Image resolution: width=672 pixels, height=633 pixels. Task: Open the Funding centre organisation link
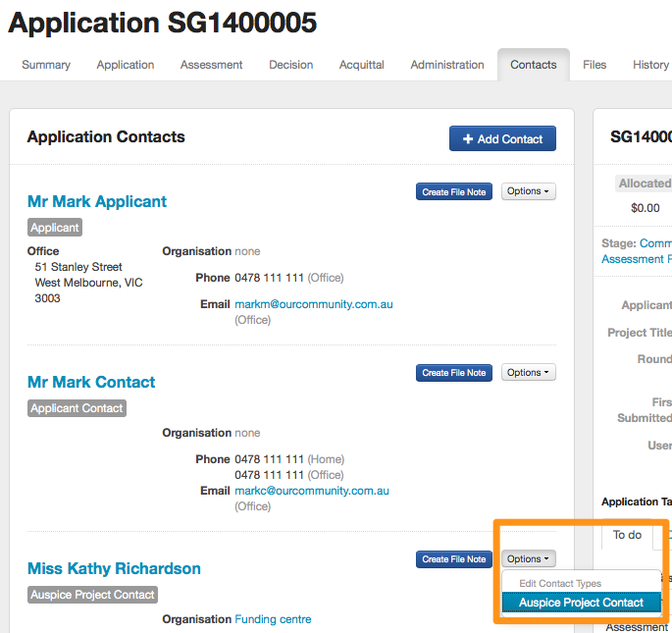(273, 619)
